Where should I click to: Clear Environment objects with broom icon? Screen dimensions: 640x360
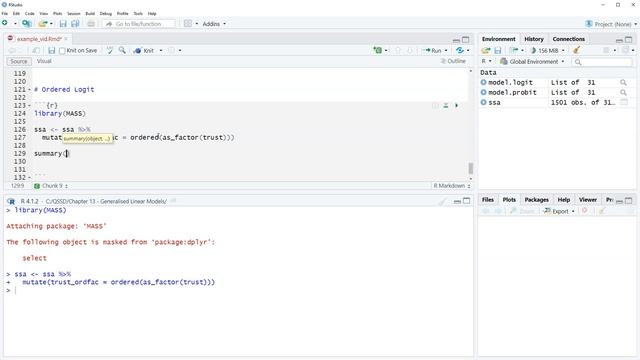click(x=576, y=50)
